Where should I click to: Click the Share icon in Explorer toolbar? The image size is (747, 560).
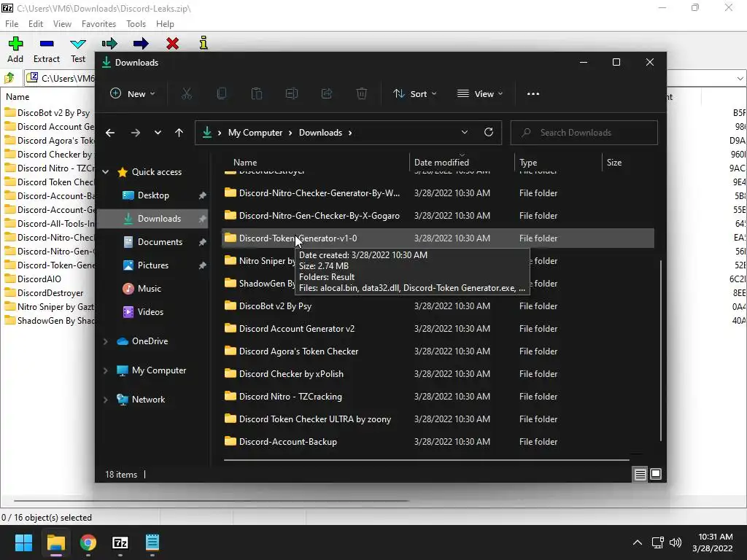click(327, 94)
